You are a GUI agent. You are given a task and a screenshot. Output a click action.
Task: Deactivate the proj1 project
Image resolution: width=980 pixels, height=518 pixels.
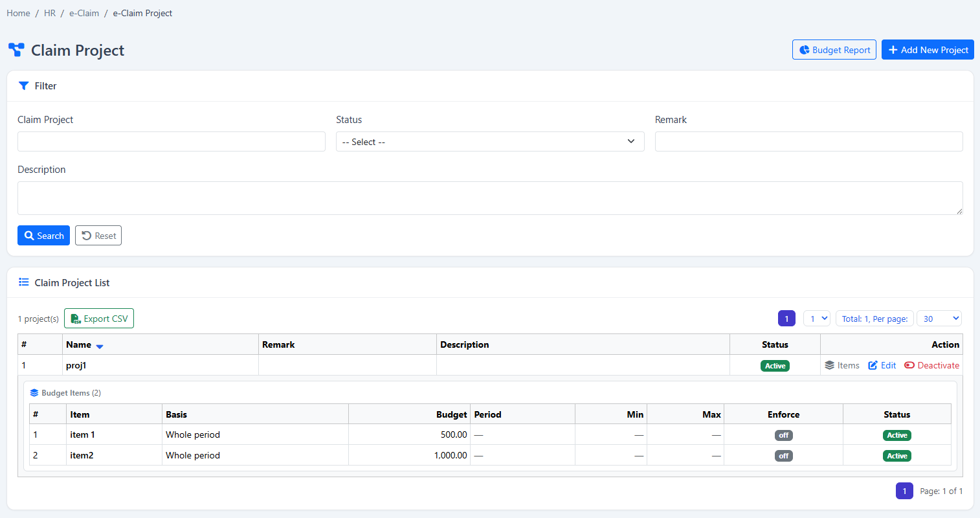pos(932,365)
